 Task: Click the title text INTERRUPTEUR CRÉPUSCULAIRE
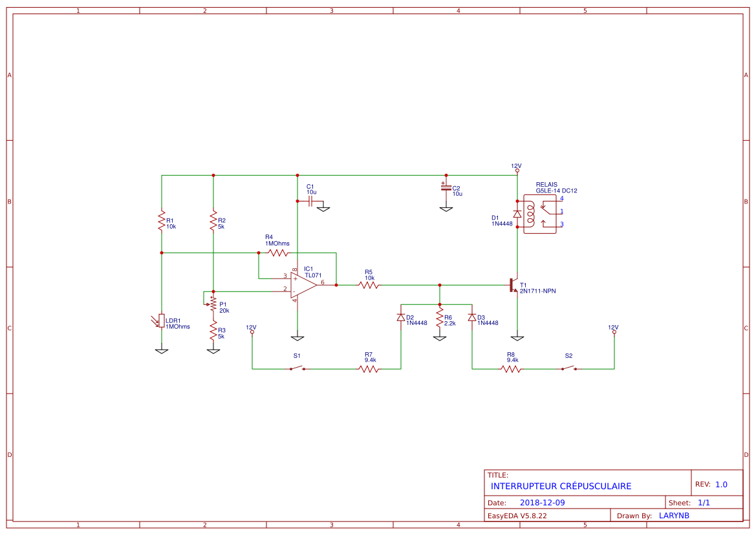point(561,486)
